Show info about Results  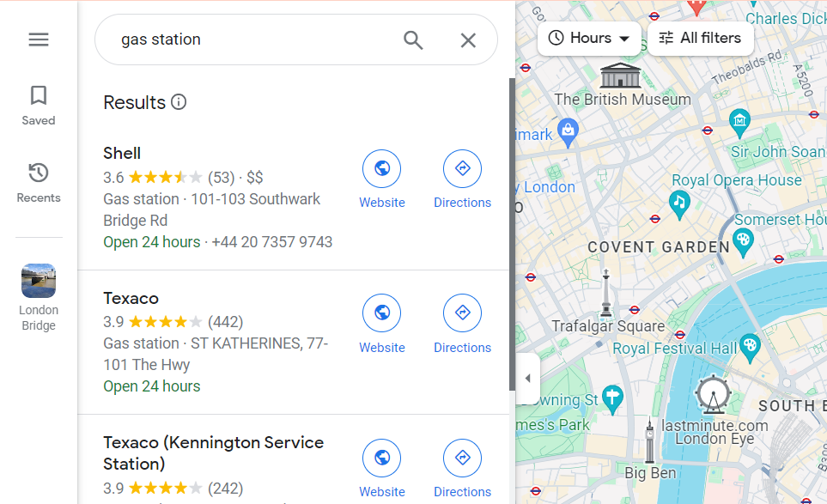tap(179, 102)
